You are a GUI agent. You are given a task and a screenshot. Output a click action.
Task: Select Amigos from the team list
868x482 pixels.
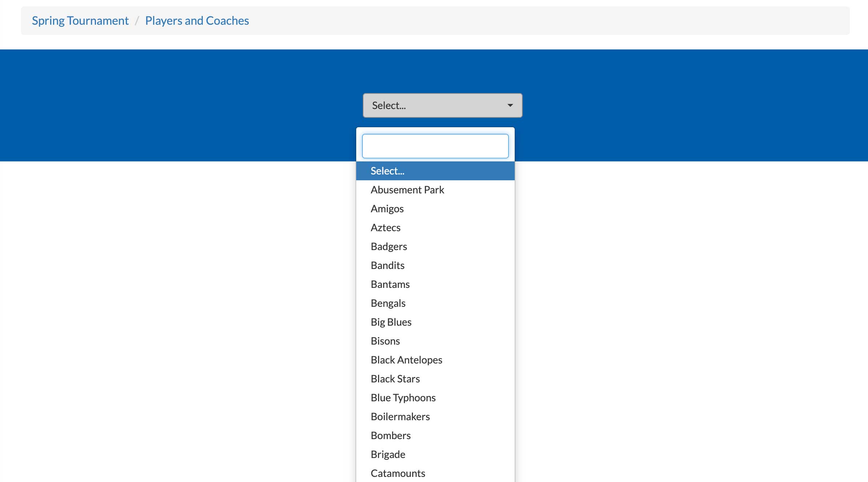pyautogui.click(x=387, y=208)
